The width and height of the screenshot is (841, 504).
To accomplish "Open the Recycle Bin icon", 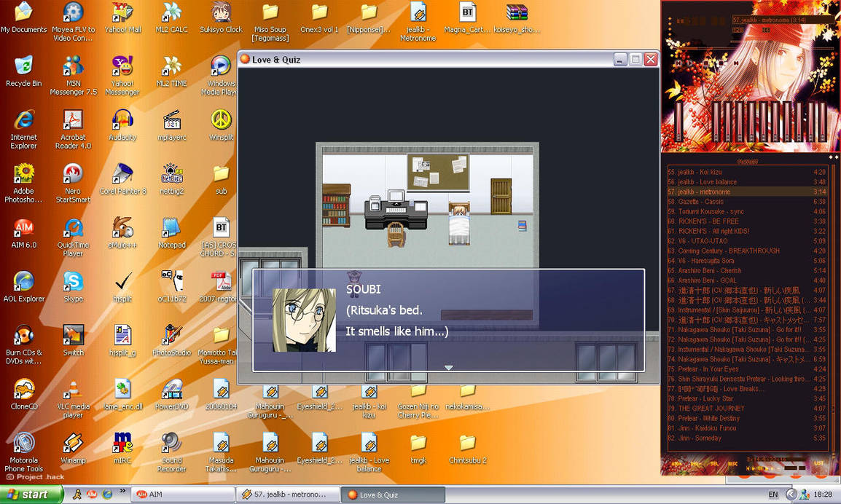I will (23, 71).
